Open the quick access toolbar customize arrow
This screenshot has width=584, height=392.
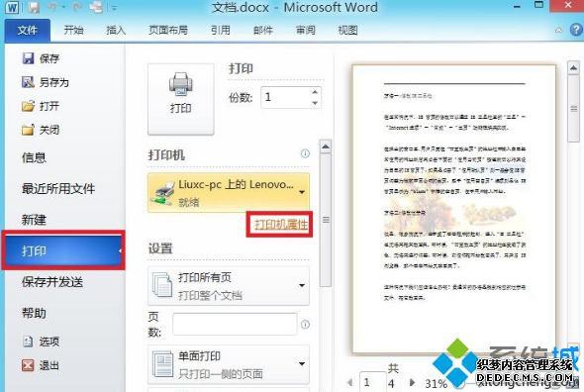click(x=115, y=8)
